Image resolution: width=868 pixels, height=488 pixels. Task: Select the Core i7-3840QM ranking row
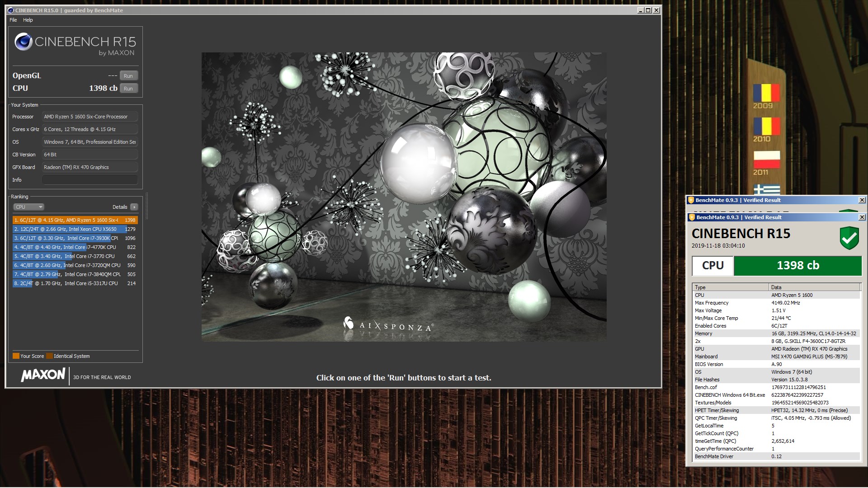[x=75, y=274]
